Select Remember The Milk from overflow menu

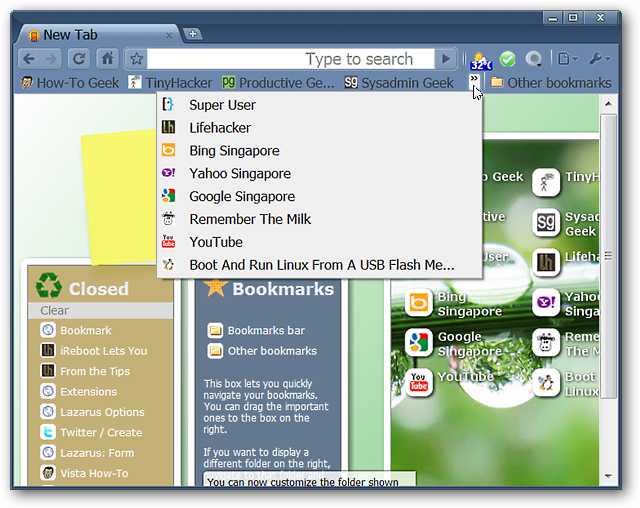pyautogui.click(x=320, y=219)
